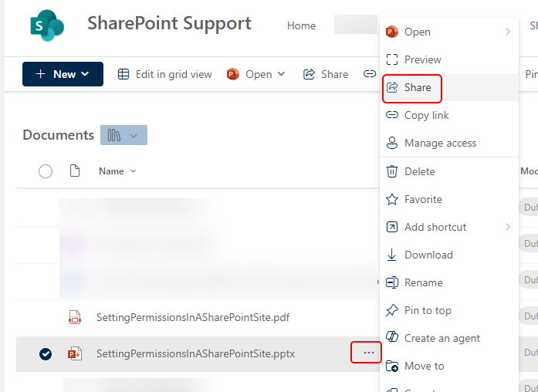Click the Download arrow icon

click(x=392, y=255)
